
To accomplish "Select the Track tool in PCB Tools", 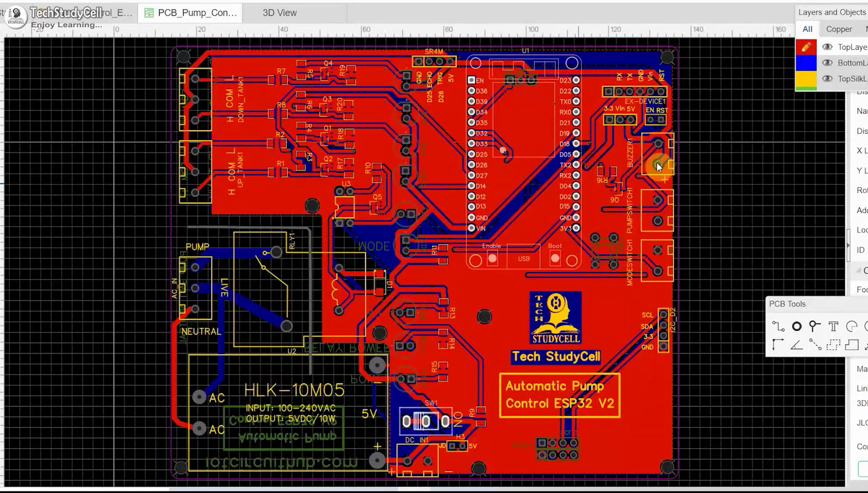I will pos(779,326).
